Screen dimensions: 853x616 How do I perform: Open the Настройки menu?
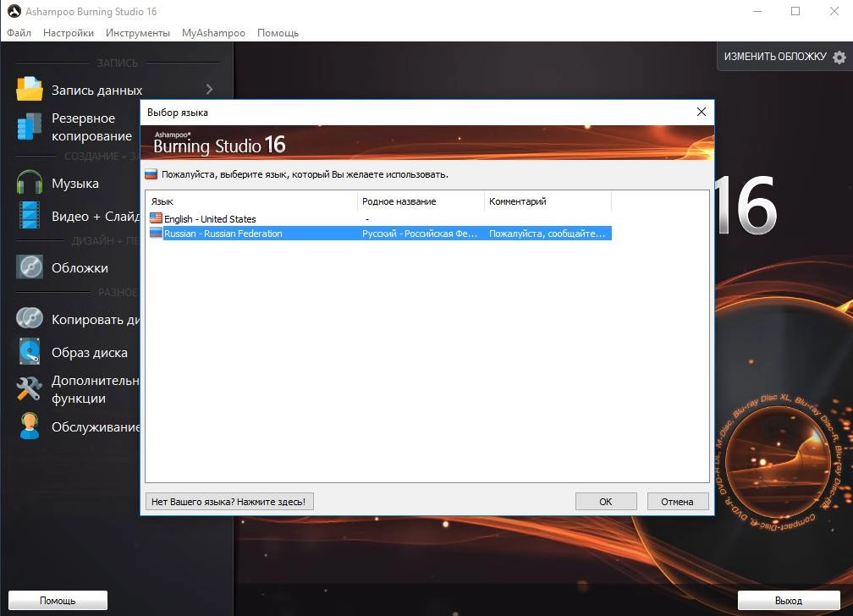click(69, 33)
